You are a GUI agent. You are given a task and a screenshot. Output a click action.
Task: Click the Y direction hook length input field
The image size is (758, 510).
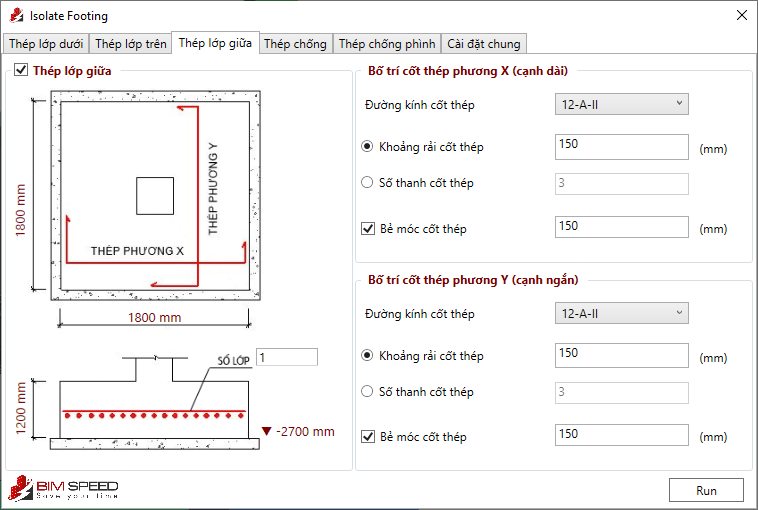621,435
